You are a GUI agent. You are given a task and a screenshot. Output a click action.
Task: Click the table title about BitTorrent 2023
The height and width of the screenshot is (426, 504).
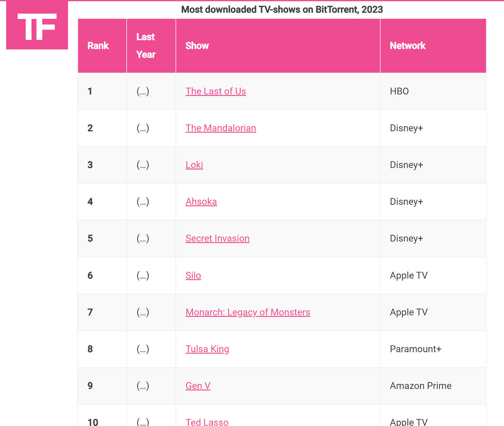tap(282, 9)
